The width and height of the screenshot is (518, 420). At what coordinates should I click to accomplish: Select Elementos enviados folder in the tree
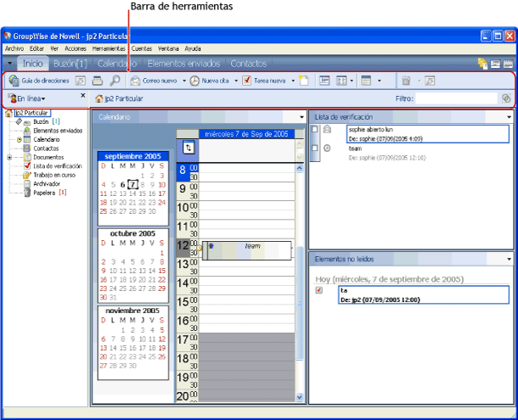58,131
